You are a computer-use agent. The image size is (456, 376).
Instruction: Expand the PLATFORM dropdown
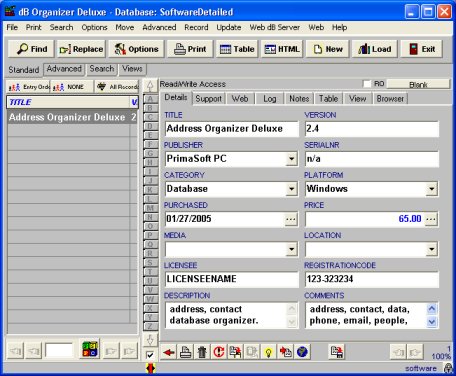click(432, 189)
